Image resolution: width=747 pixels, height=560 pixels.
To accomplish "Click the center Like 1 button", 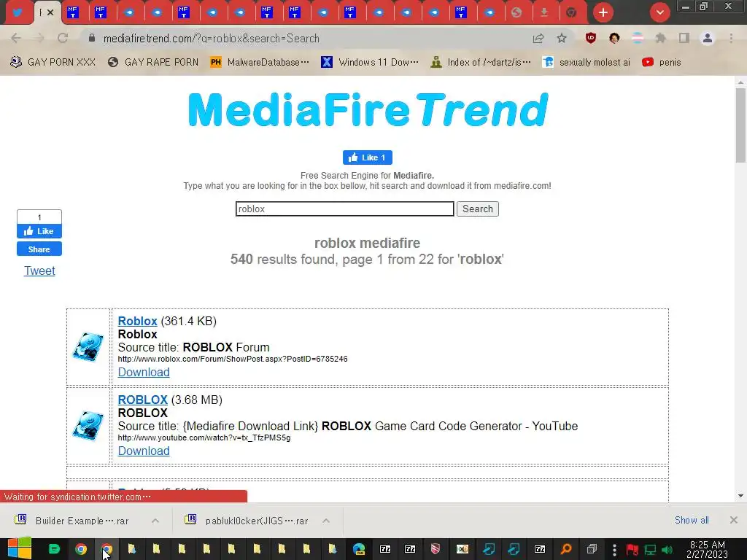I will coord(368,157).
